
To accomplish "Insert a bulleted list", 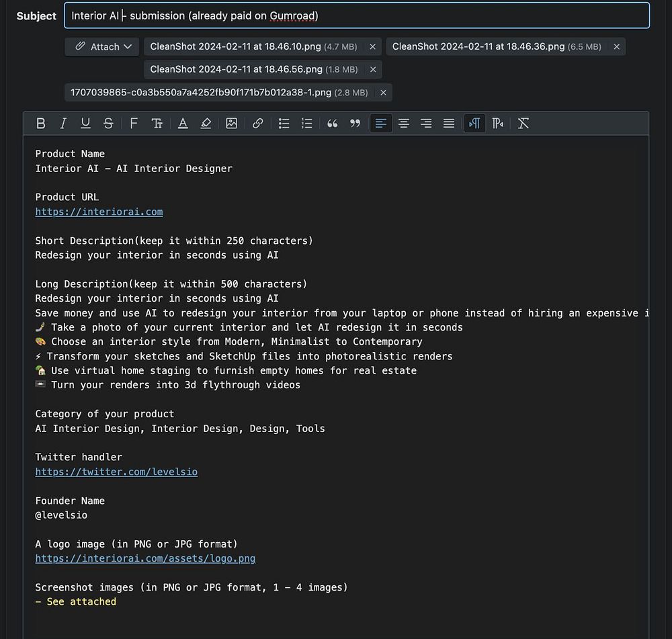I will pyautogui.click(x=284, y=124).
